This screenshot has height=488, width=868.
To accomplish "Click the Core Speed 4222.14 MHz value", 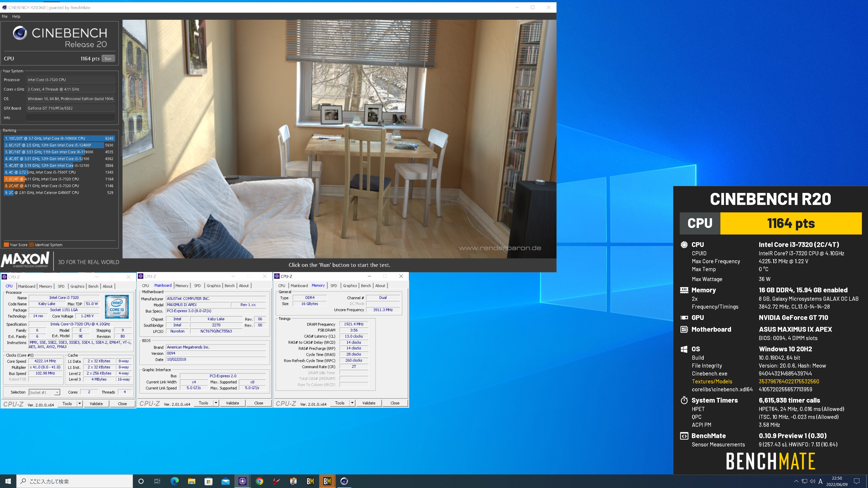I will pyautogui.click(x=45, y=361).
